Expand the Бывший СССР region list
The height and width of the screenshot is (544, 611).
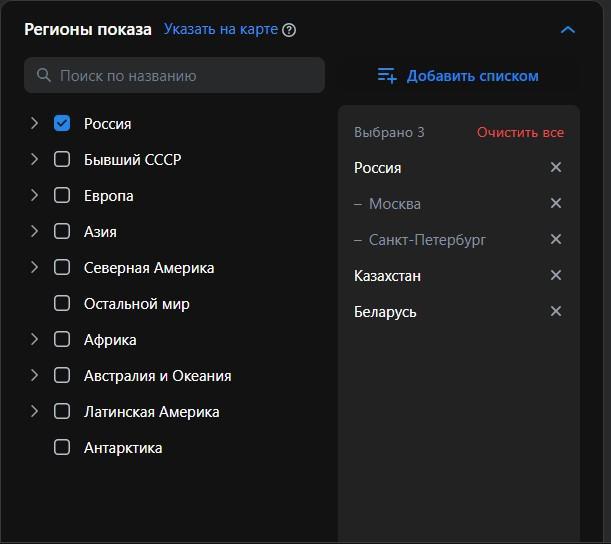click(x=34, y=160)
